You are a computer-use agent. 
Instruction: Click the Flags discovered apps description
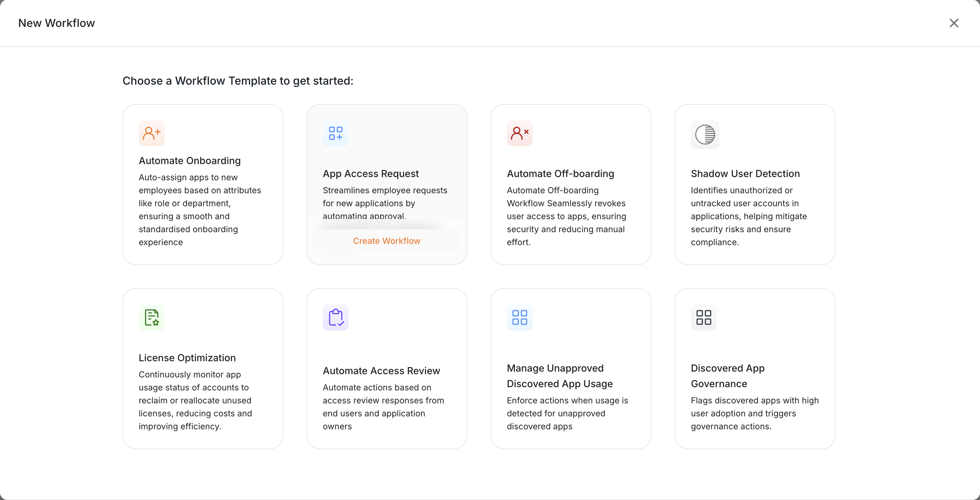755,413
